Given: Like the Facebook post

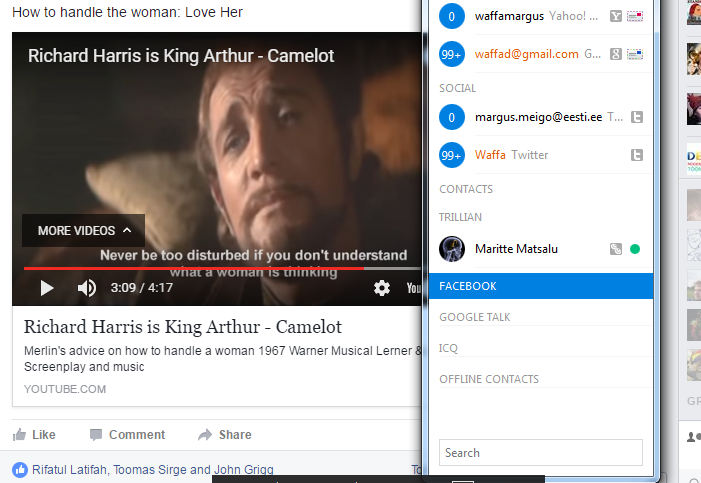Looking at the screenshot, I should 34,435.
